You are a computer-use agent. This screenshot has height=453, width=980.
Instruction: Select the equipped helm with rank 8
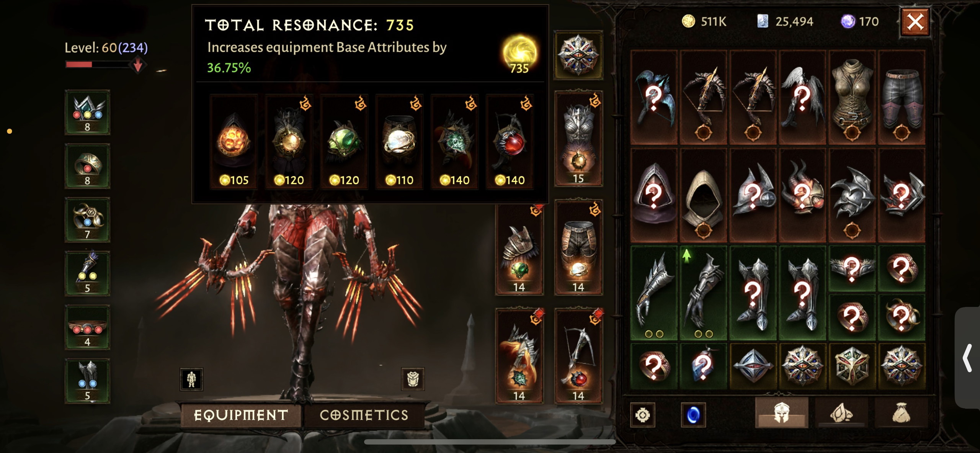(x=87, y=112)
